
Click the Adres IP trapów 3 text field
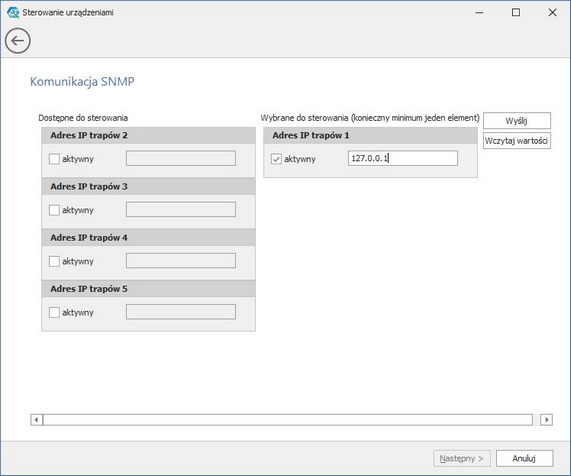181,210
